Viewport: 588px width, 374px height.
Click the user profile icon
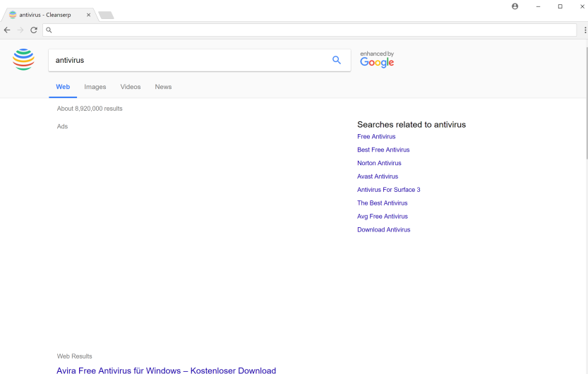click(x=515, y=6)
